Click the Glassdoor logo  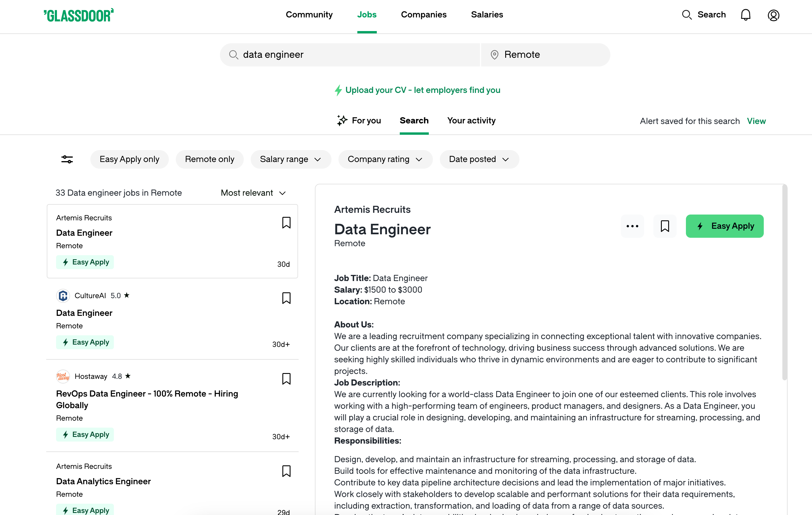pos(78,15)
